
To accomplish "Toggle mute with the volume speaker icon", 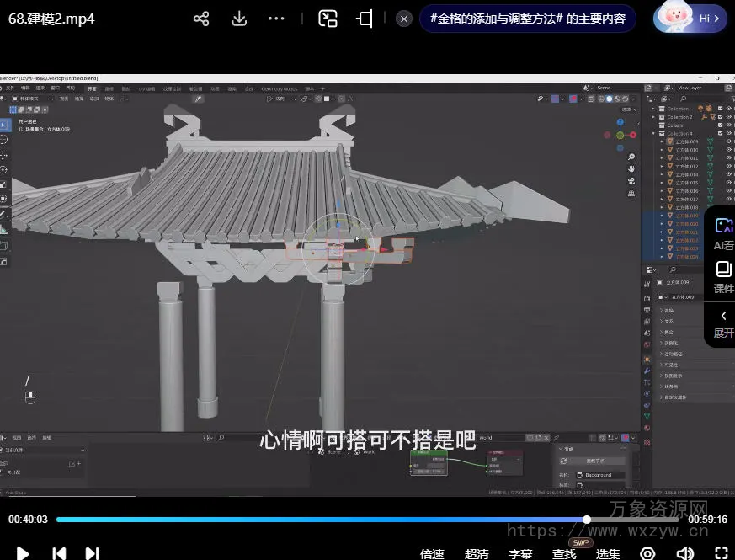I will (684, 553).
